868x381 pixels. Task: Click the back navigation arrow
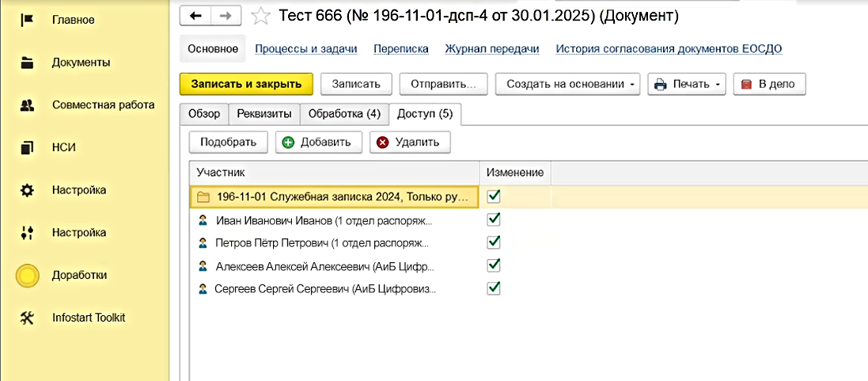196,15
